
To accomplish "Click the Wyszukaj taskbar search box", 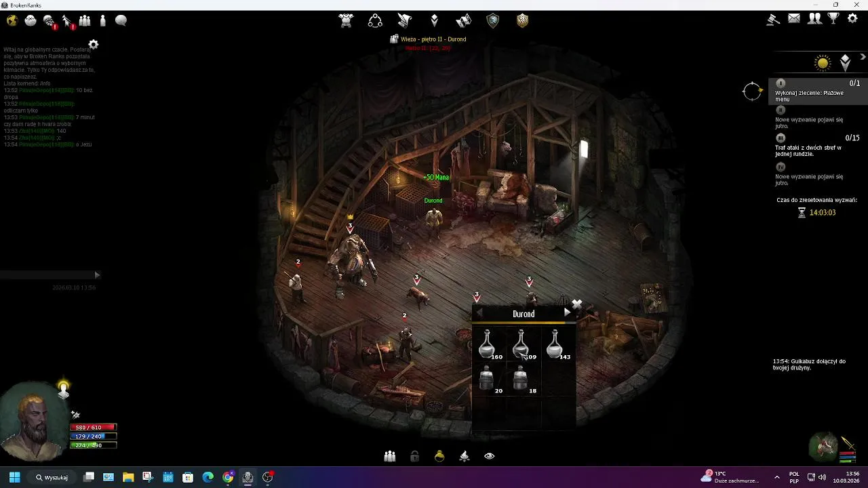I will 52,477.
